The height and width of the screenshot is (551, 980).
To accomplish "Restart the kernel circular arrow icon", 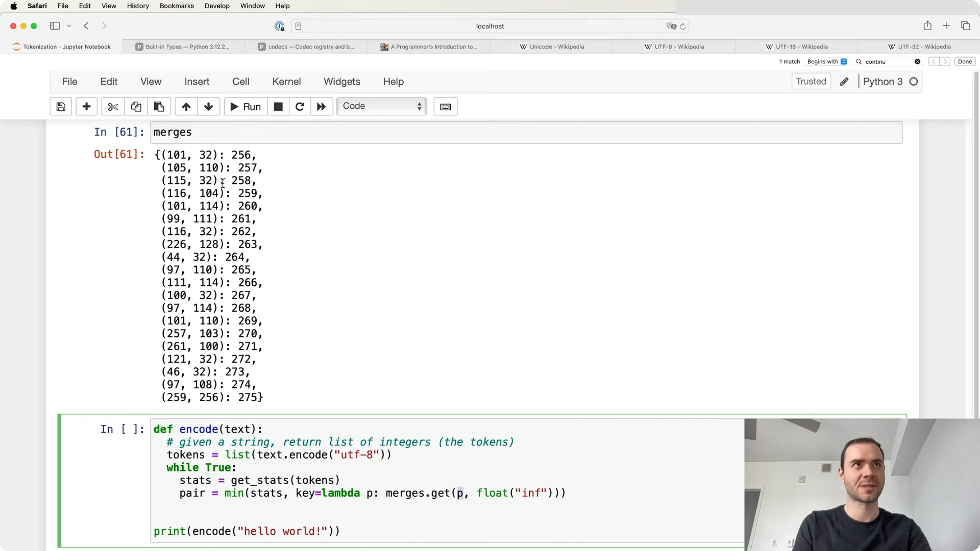I will tap(300, 106).
